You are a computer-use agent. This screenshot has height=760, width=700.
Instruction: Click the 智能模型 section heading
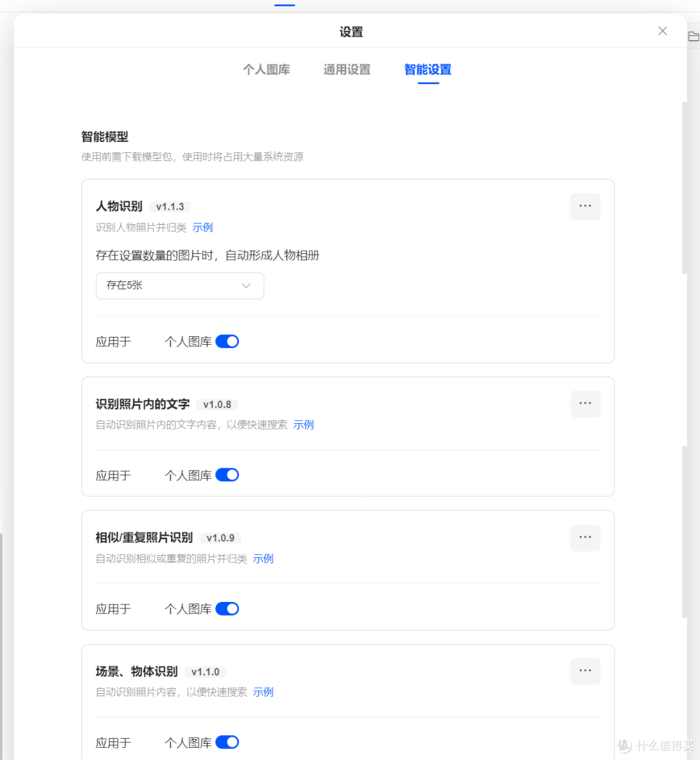pyautogui.click(x=105, y=137)
